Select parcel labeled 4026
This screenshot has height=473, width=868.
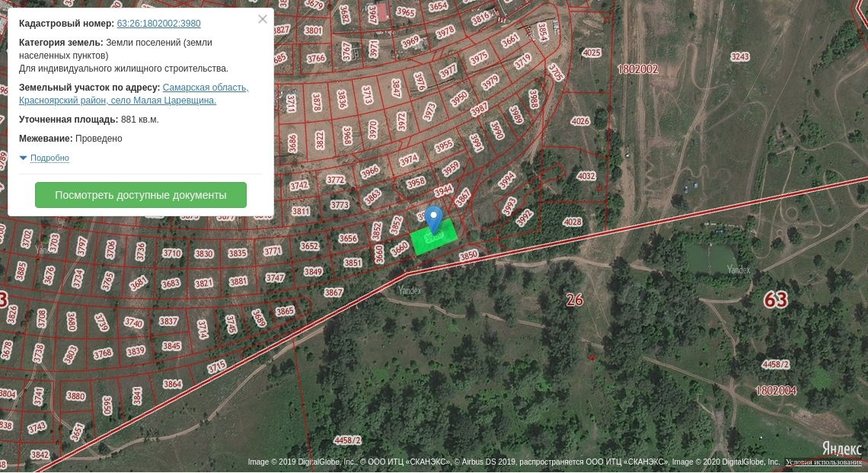pos(580,121)
